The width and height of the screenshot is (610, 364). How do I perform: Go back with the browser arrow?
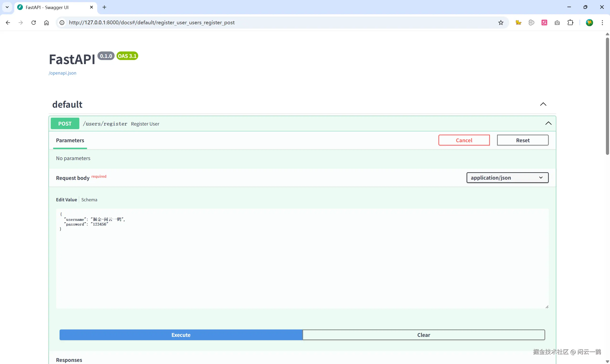click(8, 23)
